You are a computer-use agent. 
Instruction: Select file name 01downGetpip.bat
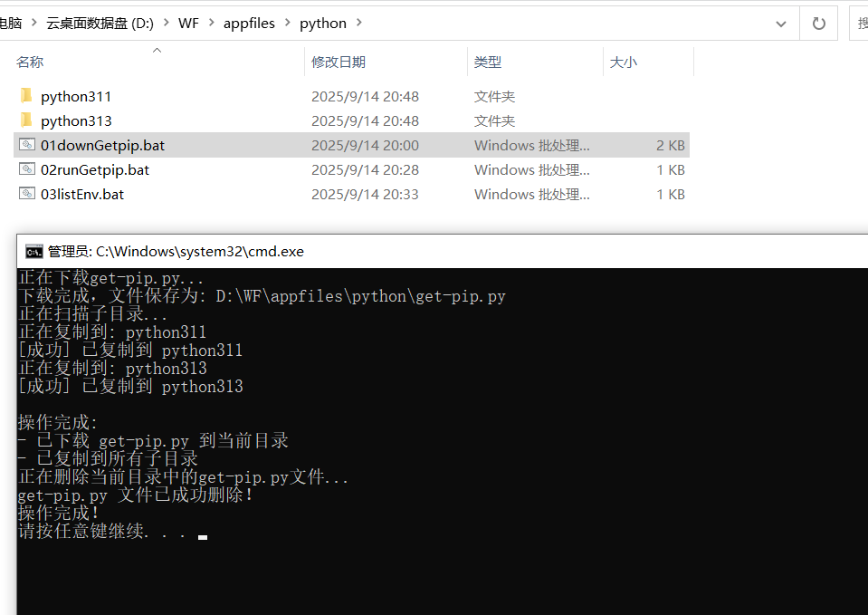pyautogui.click(x=102, y=145)
